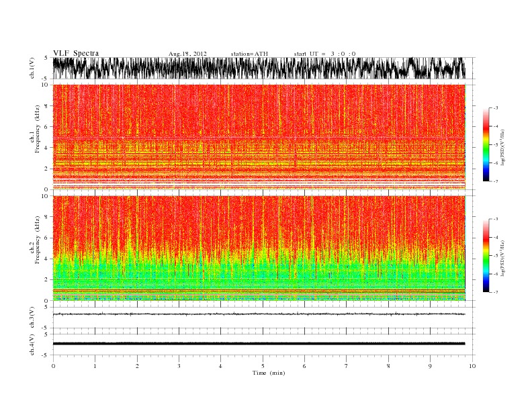Select the ch.2 spectrogram color scale bar

coord(486,256)
